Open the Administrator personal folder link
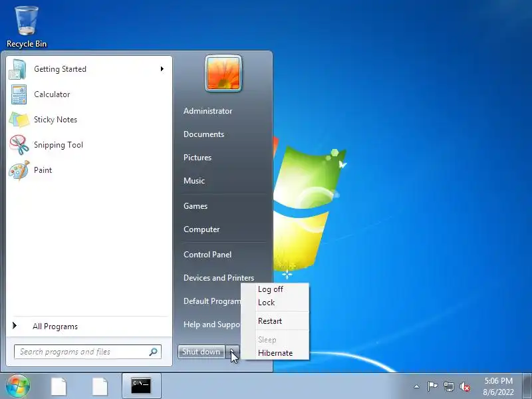 coord(208,111)
